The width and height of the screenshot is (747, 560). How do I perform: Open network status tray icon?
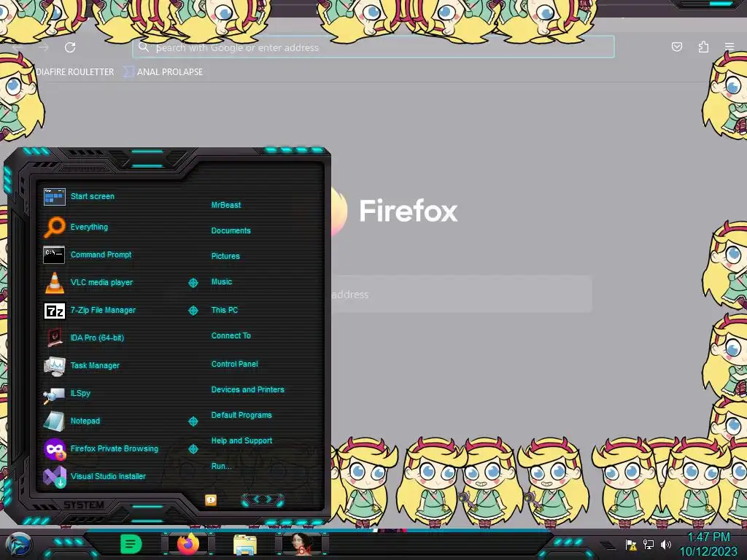[x=649, y=545]
